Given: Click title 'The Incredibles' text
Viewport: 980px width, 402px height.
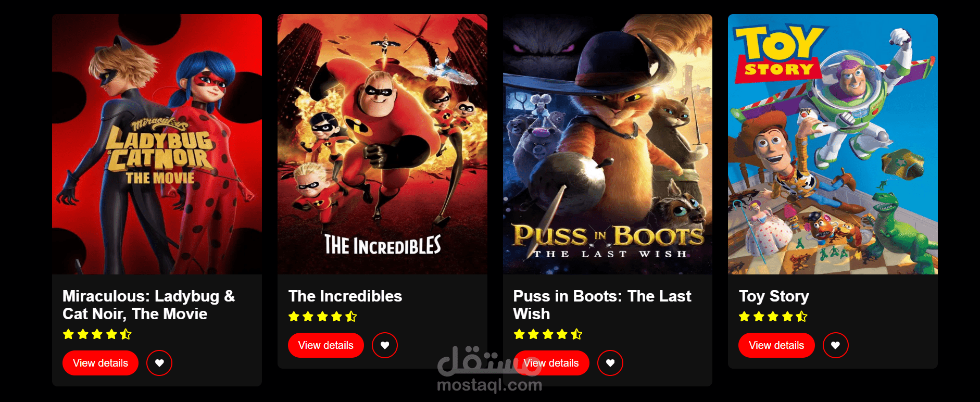Looking at the screenshot, I should [345, 296].
